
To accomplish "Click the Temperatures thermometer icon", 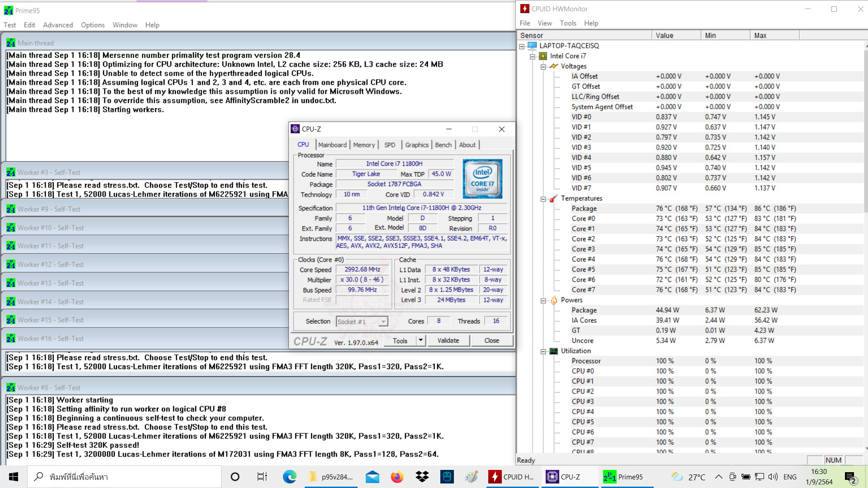I will (x=553, y=198).
